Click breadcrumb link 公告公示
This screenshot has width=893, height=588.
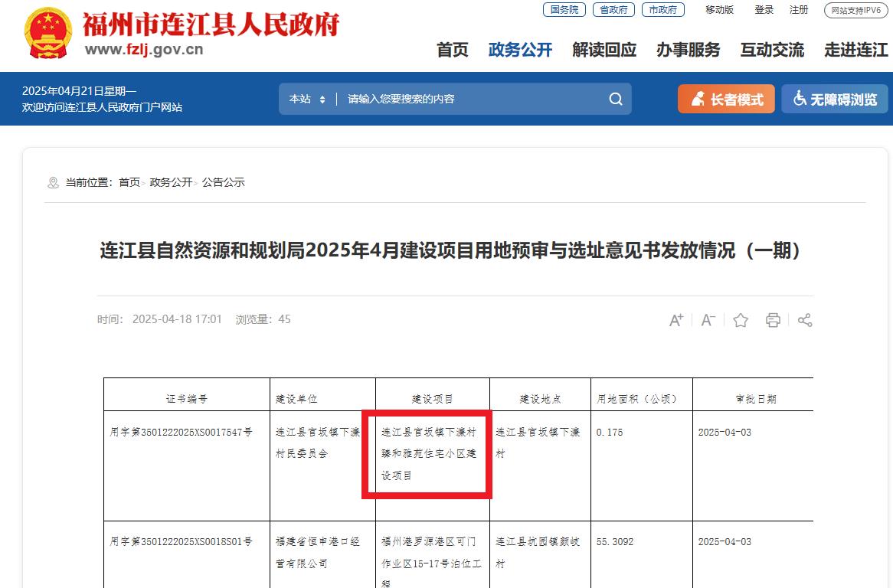click(224, 182)
